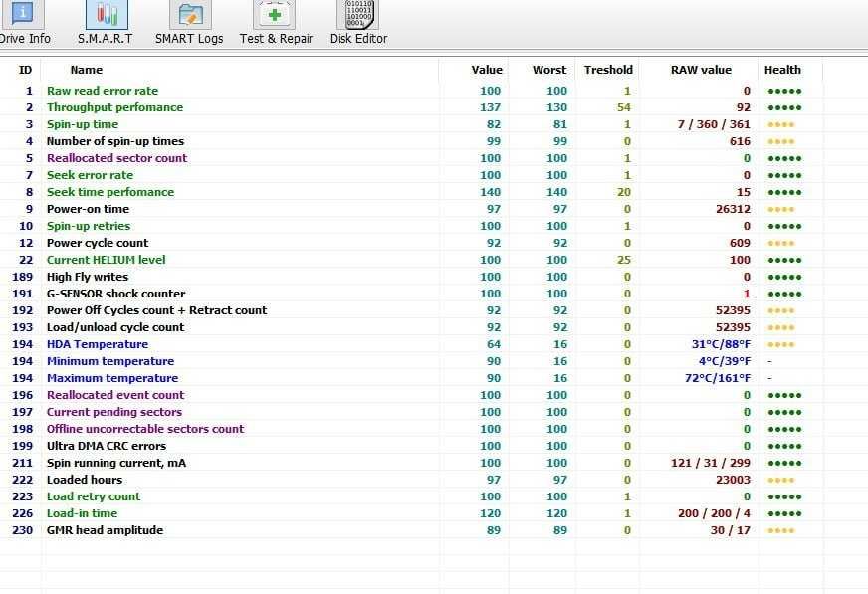The height and width of the screenshot is (594, 868).
Task: Click the GMR head amplitude row
Action: (411, 530)
